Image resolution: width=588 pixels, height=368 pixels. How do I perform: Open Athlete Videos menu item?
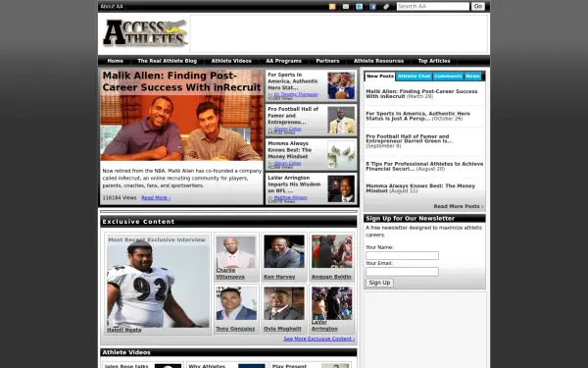coord(231,61)
